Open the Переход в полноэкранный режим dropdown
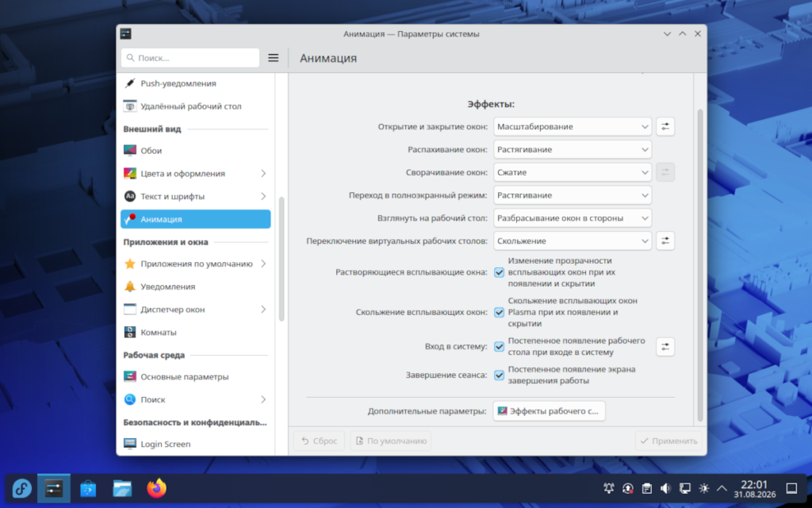Image resolution: width=812 pixels, height=508 pixels. tap(573, 195)
